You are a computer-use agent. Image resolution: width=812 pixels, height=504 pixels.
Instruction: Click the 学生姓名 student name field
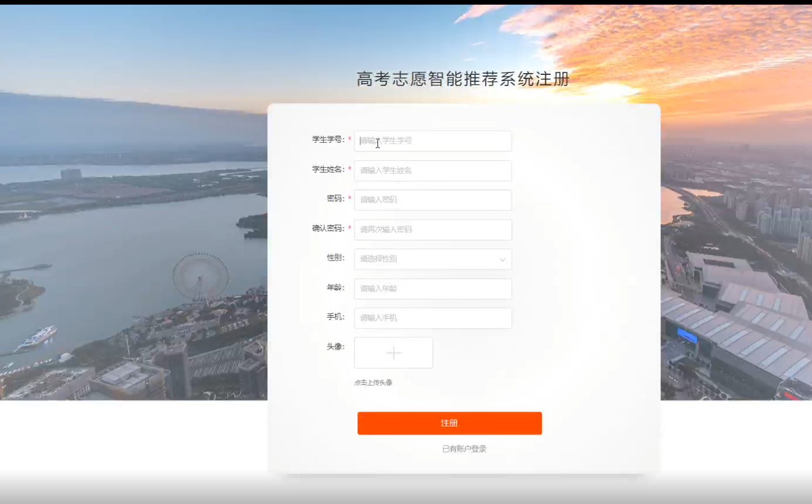coord(432,171)
